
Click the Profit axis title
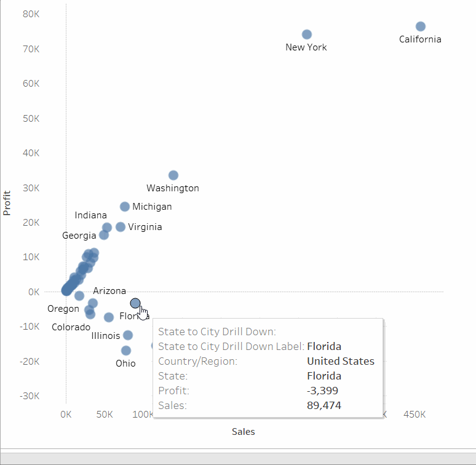[x=7, y=202]
